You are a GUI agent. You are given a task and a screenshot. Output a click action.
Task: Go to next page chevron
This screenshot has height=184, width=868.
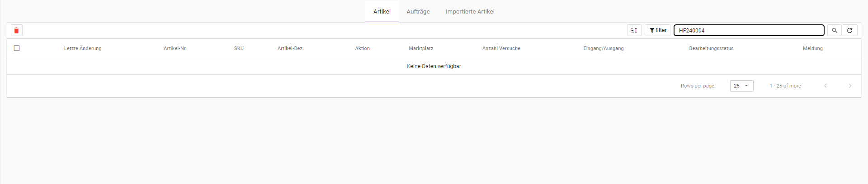point(850,86)
